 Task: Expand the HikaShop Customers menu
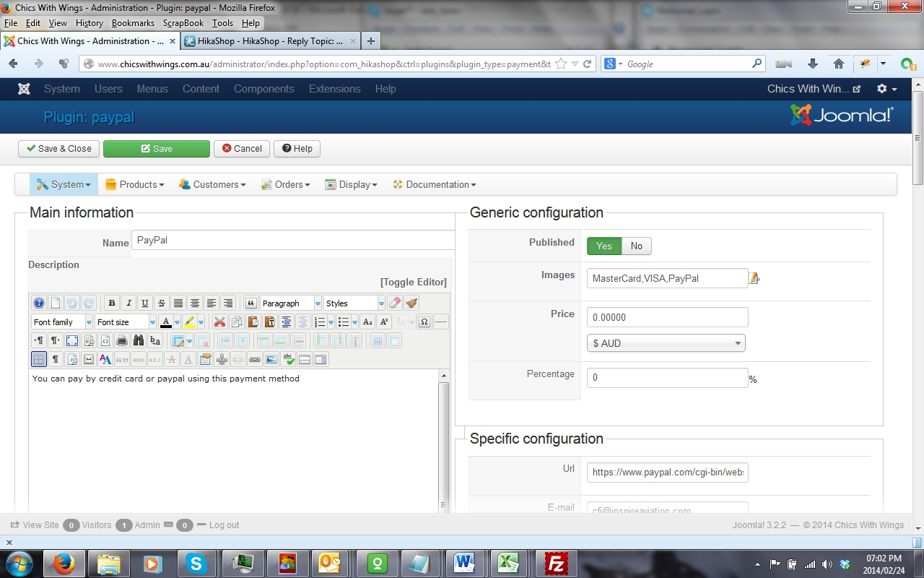[212, 184]
